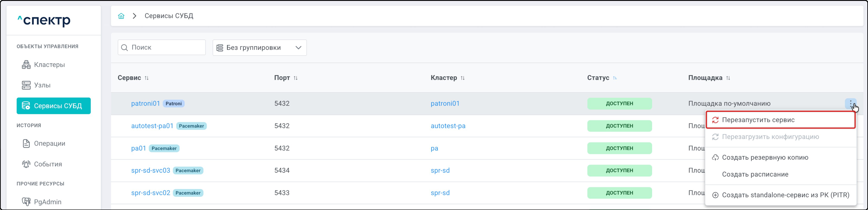This screenshot has height=210, width=868.
Task: Toggle sorting on Статус column
Action: (615, 78)
